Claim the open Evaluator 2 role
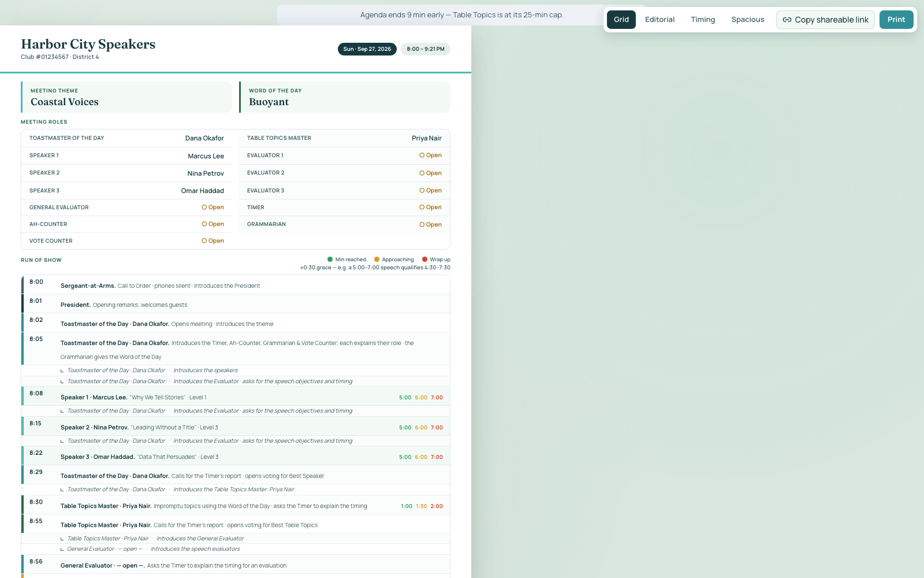The height and width of the screenshot is (578, 924). (431, 173)
